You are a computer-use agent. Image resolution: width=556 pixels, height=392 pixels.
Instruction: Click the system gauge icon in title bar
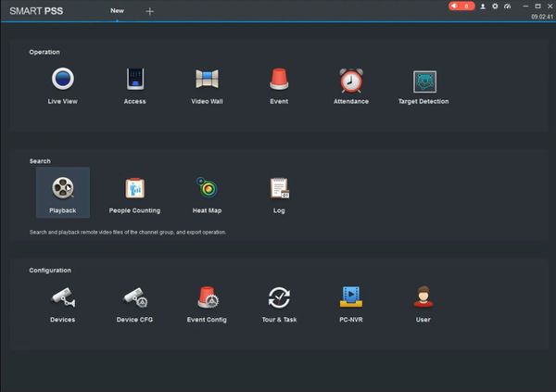click(x=508, y=6)
